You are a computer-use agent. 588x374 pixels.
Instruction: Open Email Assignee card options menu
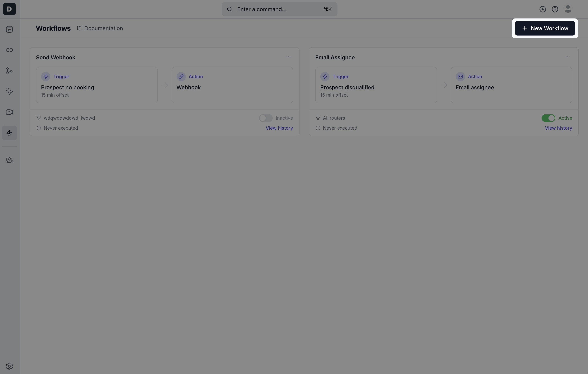point(567,57)
